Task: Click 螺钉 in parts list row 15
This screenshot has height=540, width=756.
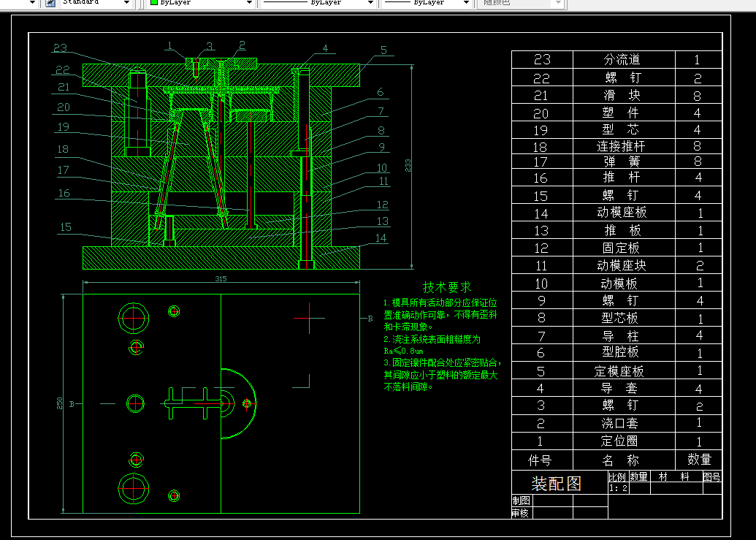Action: coord(621,195)
